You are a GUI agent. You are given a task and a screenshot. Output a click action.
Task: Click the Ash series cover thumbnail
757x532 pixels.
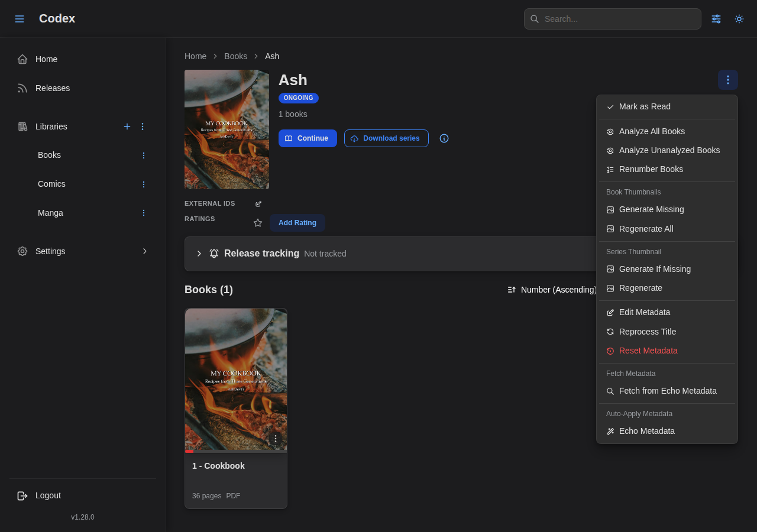pyautogui.click(x=227, y=129)
